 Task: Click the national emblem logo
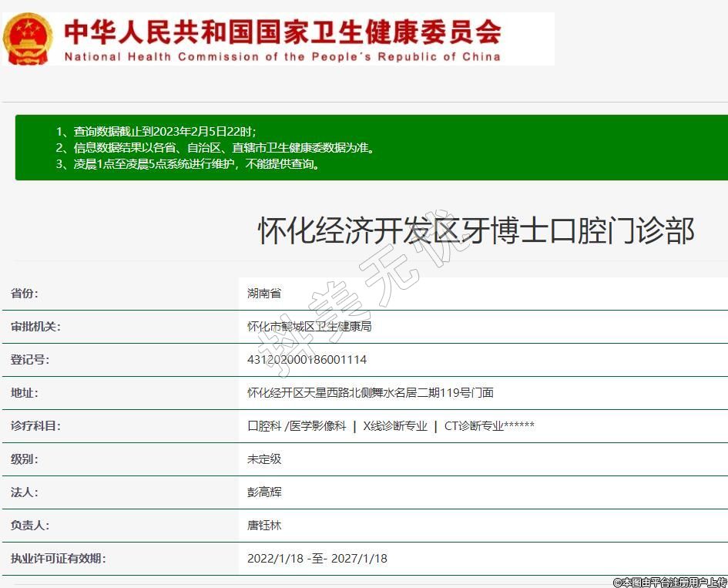tap(29, 38)
